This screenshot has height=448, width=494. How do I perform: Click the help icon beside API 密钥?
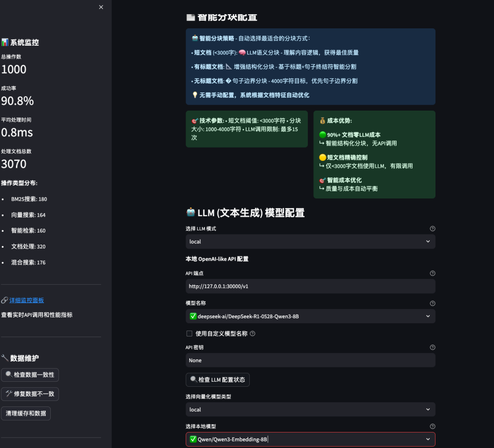tap(432, 347)
